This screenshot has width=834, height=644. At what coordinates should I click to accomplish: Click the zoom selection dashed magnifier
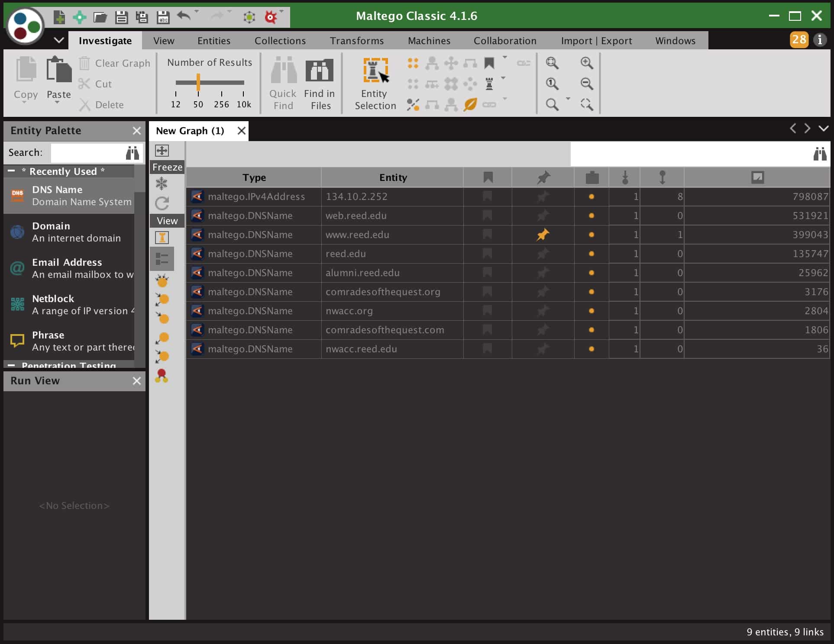tap(587, 104)
